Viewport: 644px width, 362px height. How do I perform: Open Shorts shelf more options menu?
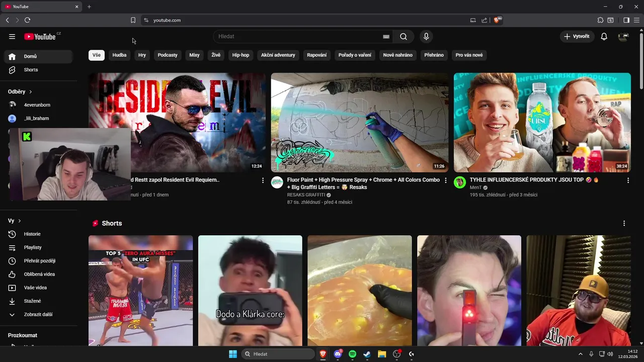coord(624,223)
